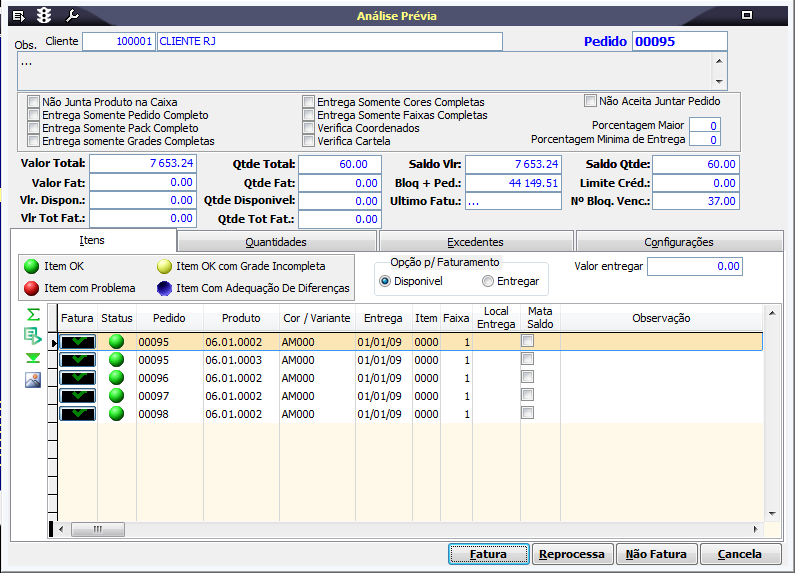Click the list menu icon in title bar

18,16
